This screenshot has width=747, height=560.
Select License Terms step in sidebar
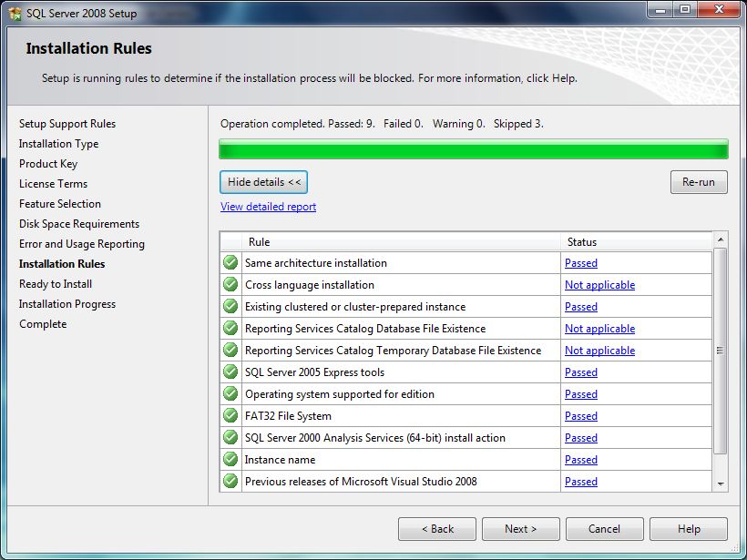click(54, 184)
